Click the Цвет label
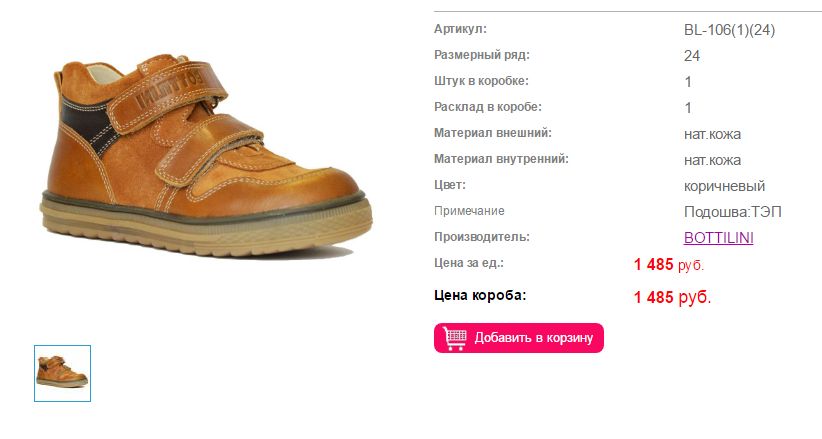 click(449, 185)
